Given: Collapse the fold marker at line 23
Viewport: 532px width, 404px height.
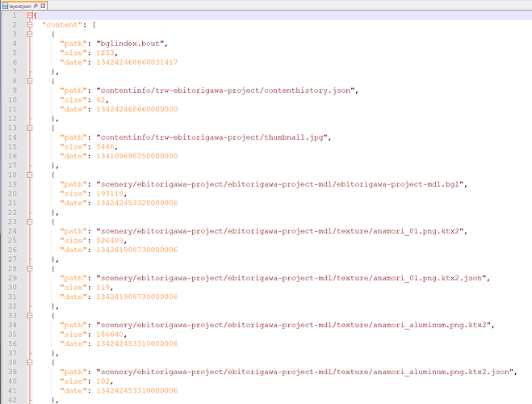Looking at the screenshot, I should (30, 221).
